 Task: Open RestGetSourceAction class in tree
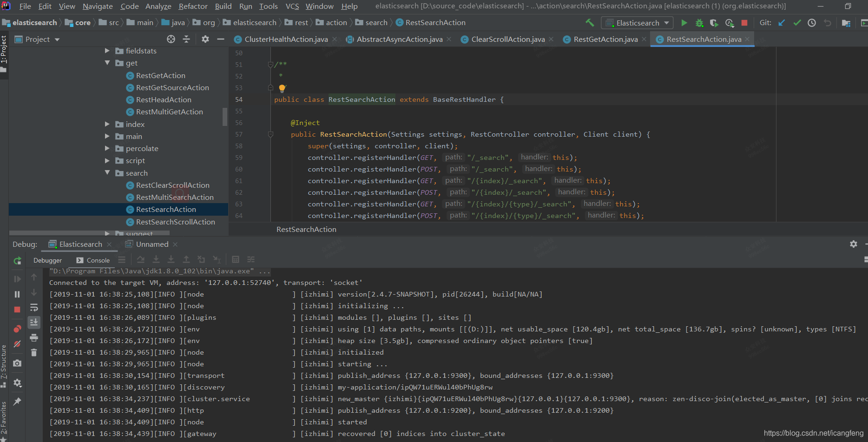172,88
